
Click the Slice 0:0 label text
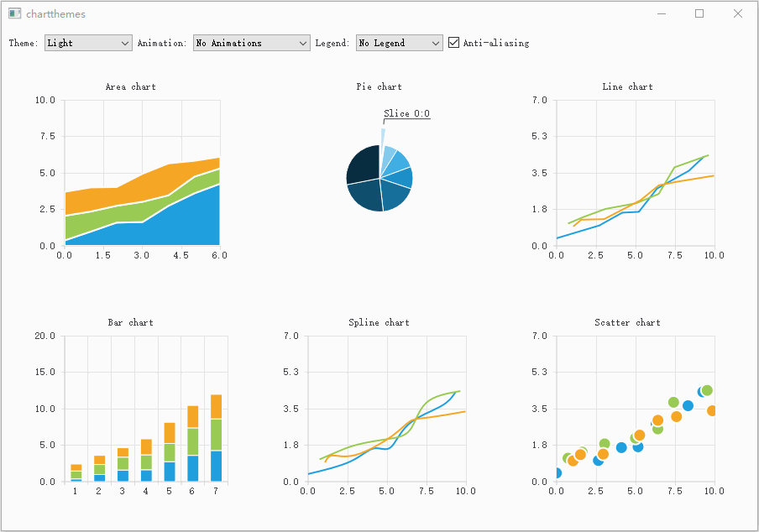point(406,113)
